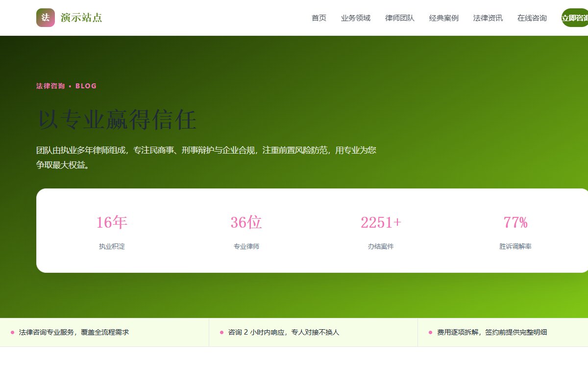Click the 执业积淀 label
Viewport: 588px width, 368px height.
coord(112,246)
